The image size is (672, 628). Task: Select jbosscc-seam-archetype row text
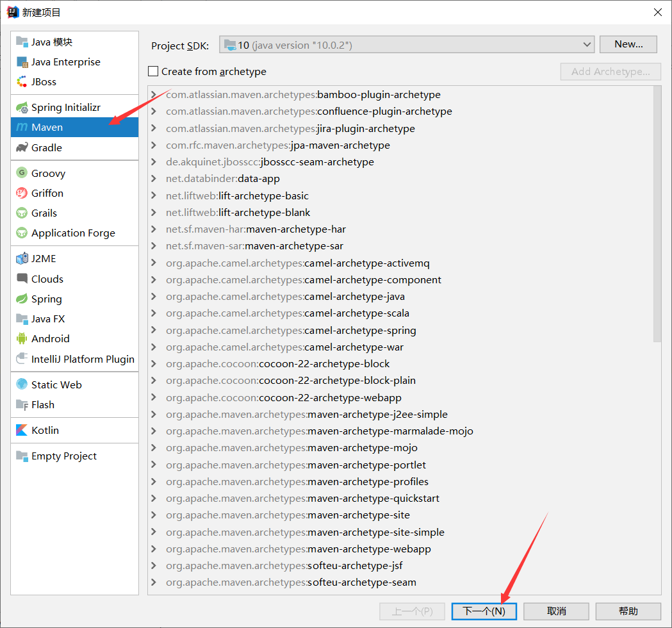pyautogui.click(x=270, y=161)
